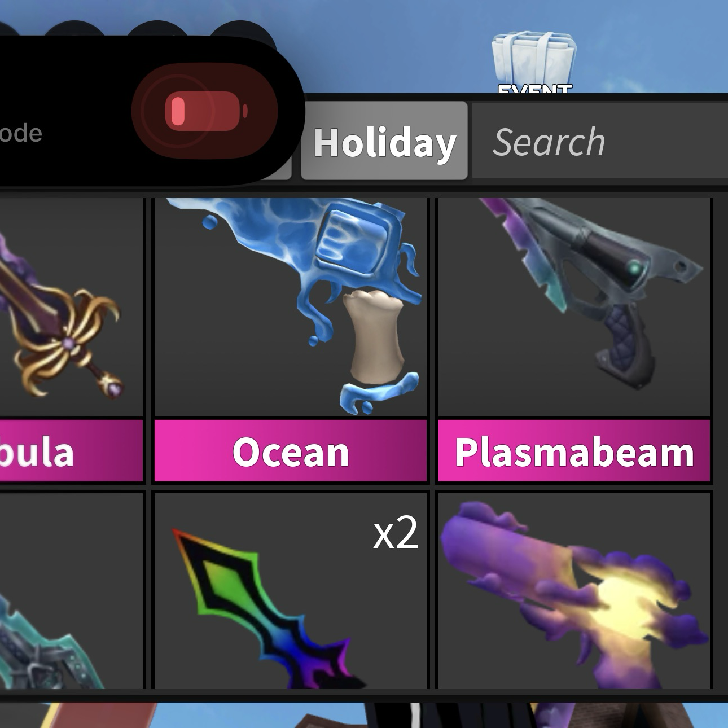Click the x2 quantity badge

396,532
